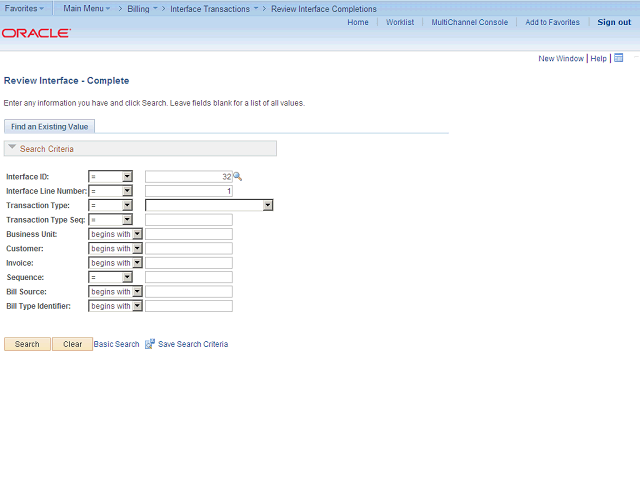Click Add to Favorites
This screenshot has width=640, height=480.
[x=552, y=22]
